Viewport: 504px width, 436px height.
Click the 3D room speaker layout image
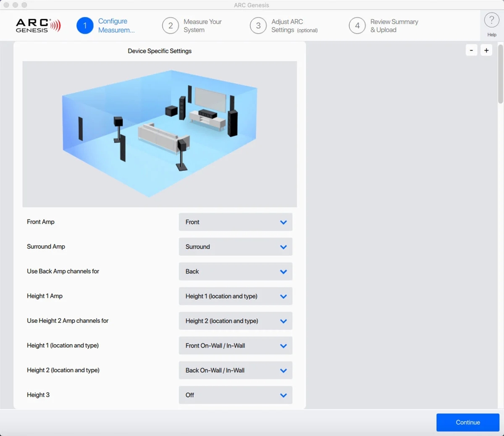(160, 134)
